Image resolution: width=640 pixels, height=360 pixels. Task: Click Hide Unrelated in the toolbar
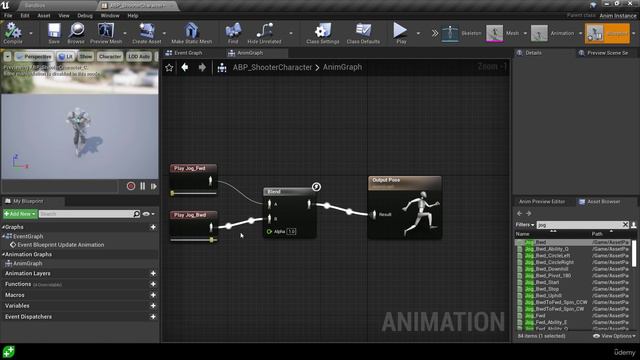coord(264,33)
